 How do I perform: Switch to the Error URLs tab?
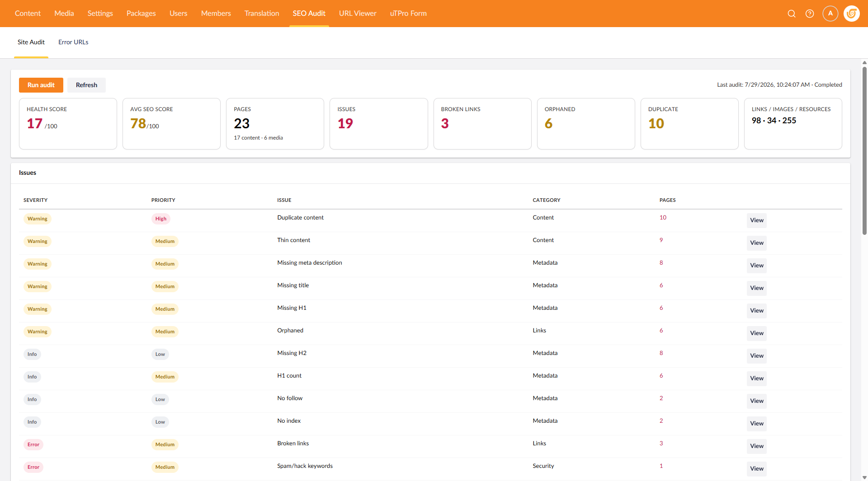click(73, 42)
